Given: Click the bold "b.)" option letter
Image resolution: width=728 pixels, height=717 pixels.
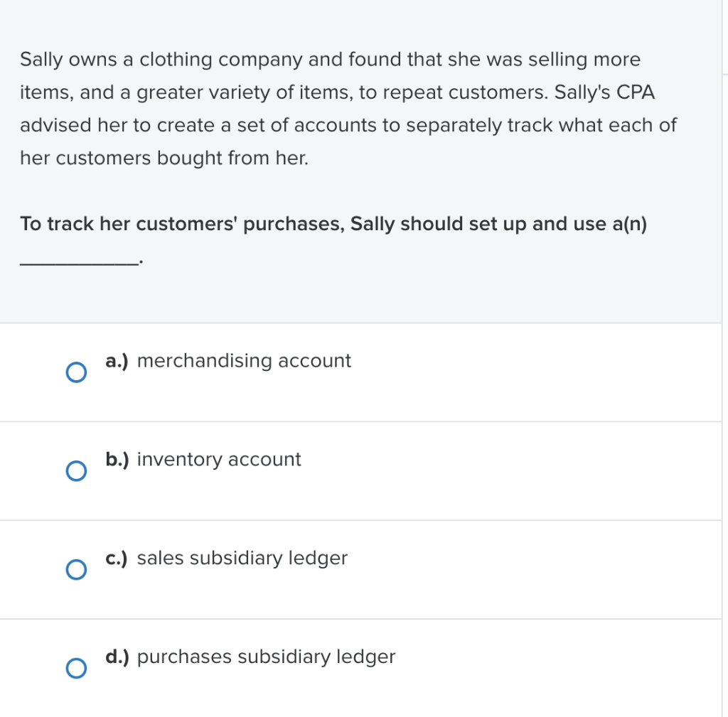Looking at the screenshot, I should coord(117,460).
